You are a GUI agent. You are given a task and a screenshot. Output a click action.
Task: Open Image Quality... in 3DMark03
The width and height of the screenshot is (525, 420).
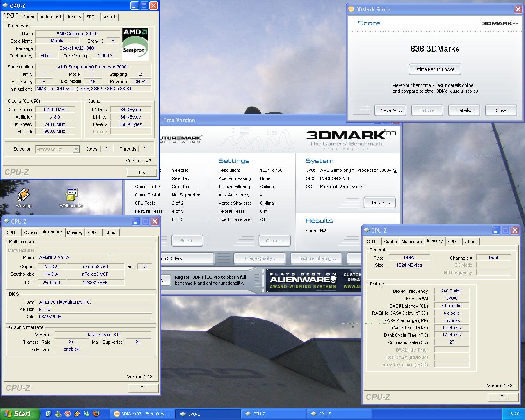tap(260, 258)
